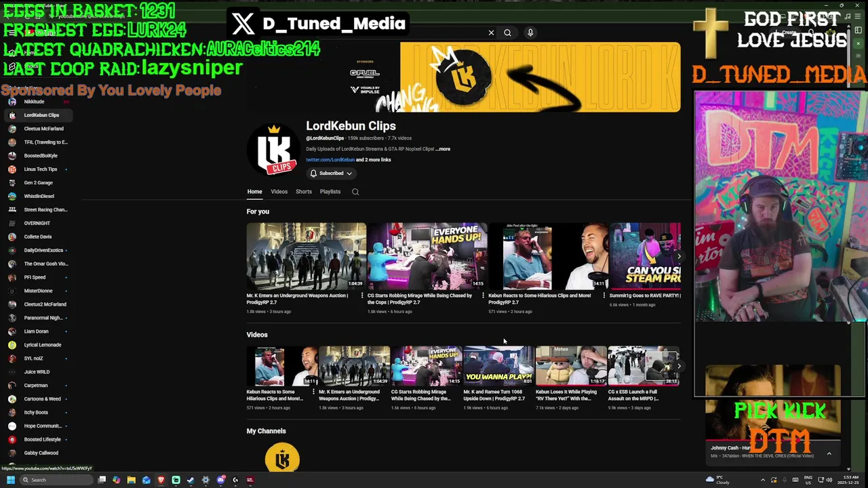Open Task View on taskbar
The height and width of the screenshot is (488, 868).
(102, 480)
